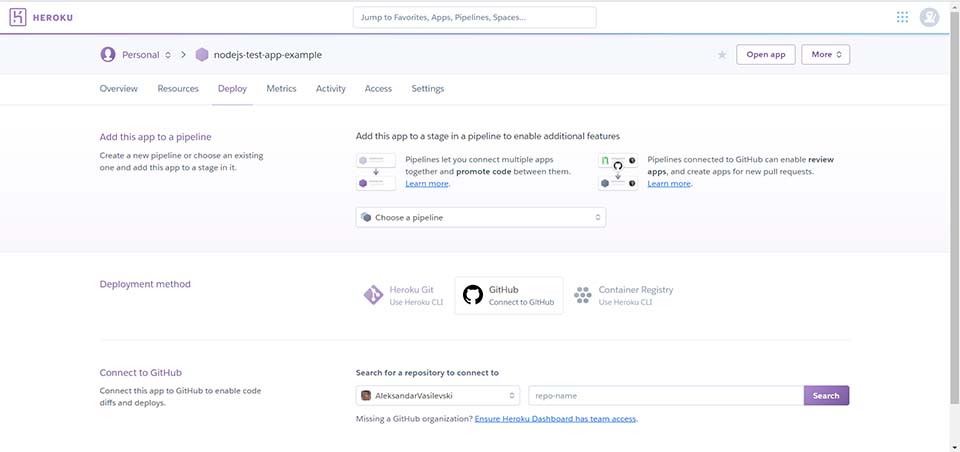Expand the Choose a pipeline dropdown
Screen dimensions: 960x452
pos(481,217)
